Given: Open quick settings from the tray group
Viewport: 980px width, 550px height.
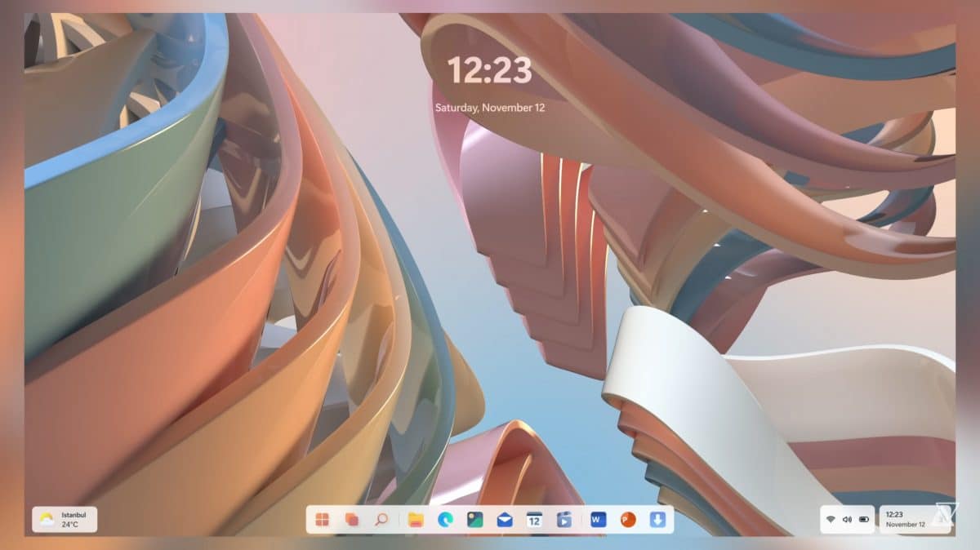Looking at the screenshot, I should point(847,520).
